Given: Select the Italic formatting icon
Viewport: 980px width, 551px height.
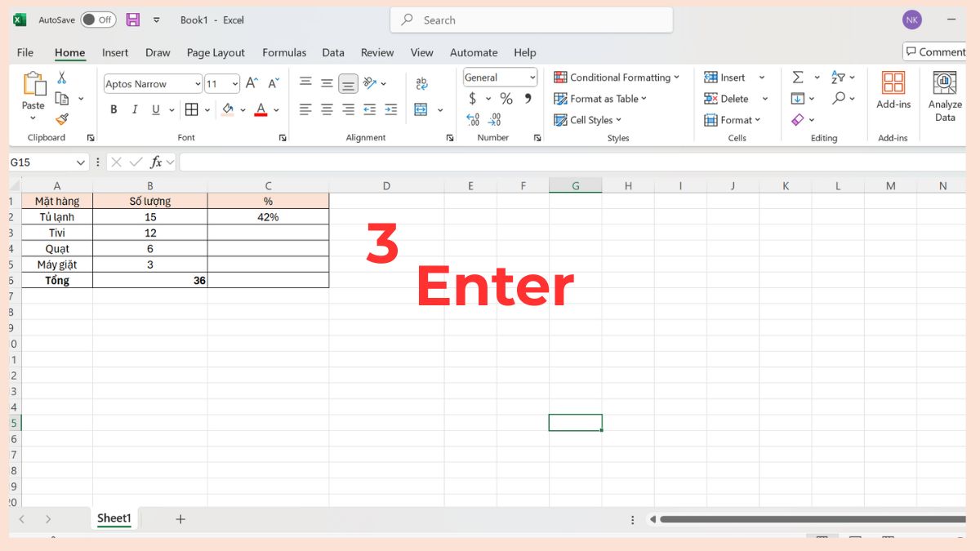Looking at the screenshot, I should (x=135, y=109).
